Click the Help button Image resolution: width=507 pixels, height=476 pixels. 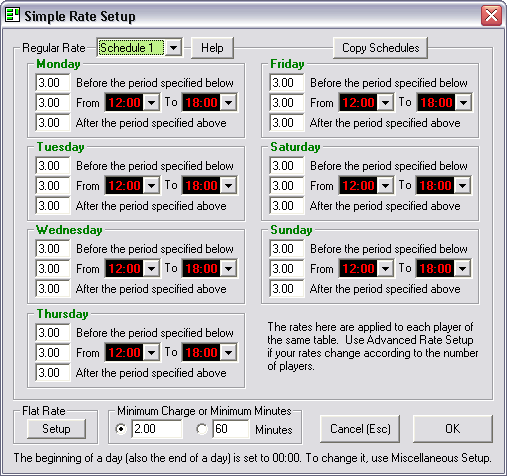click(212, 48)
